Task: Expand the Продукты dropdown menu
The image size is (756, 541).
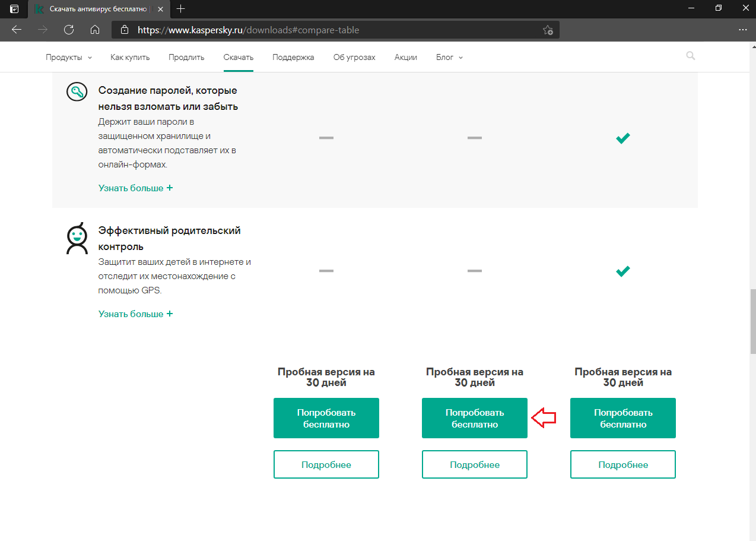Action: 69,57
